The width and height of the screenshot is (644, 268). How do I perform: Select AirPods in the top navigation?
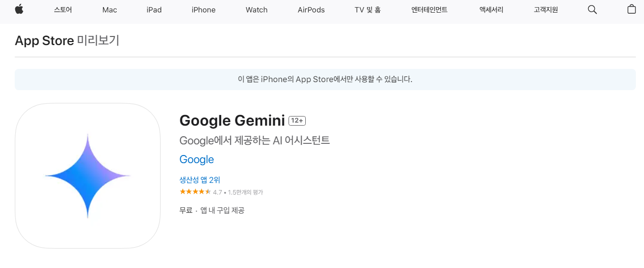pyautogui.click(x=311, y=10)
